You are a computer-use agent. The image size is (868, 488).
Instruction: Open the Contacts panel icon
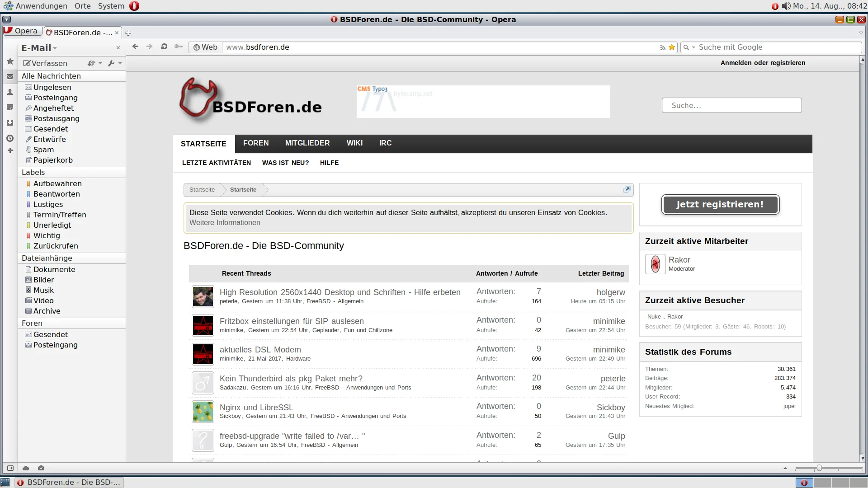click(x=10, y=92)
